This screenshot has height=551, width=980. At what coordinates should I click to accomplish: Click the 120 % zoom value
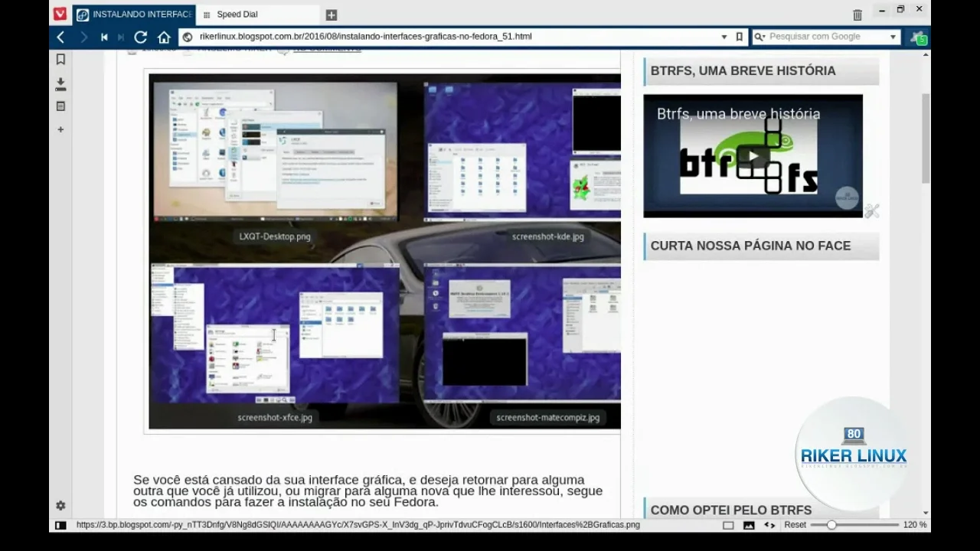click(x=915, y=525)
